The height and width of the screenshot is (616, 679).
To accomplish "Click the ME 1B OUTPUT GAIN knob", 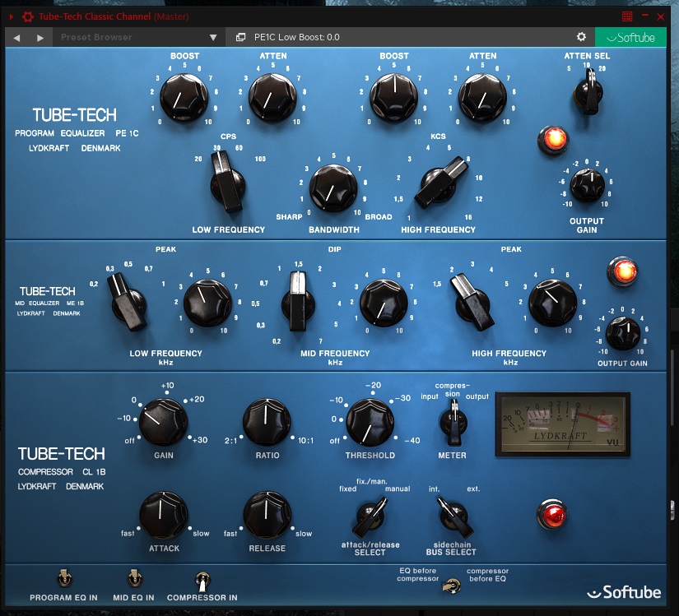I will pyautogui.click(x=623, y=333).
